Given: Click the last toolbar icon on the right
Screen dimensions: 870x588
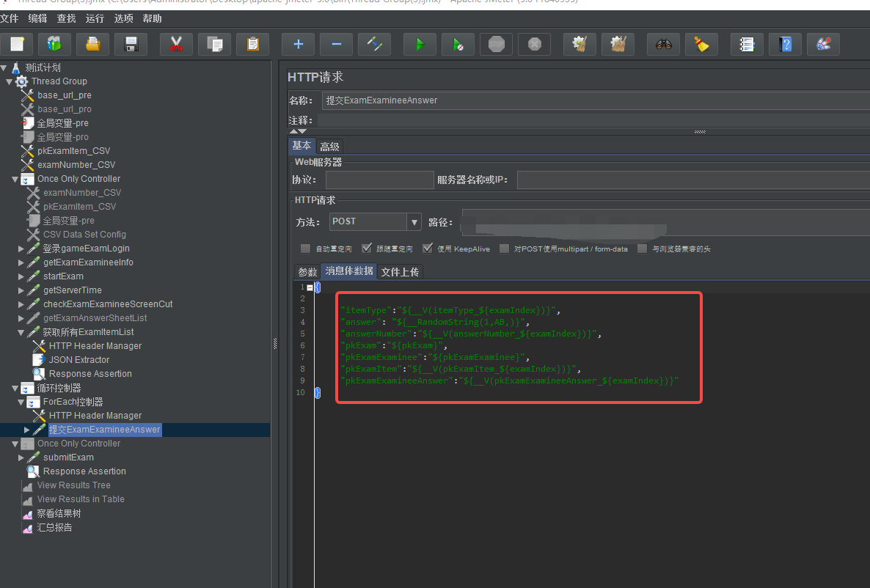Looking at the screenshot, I should (x=824, y=45).
